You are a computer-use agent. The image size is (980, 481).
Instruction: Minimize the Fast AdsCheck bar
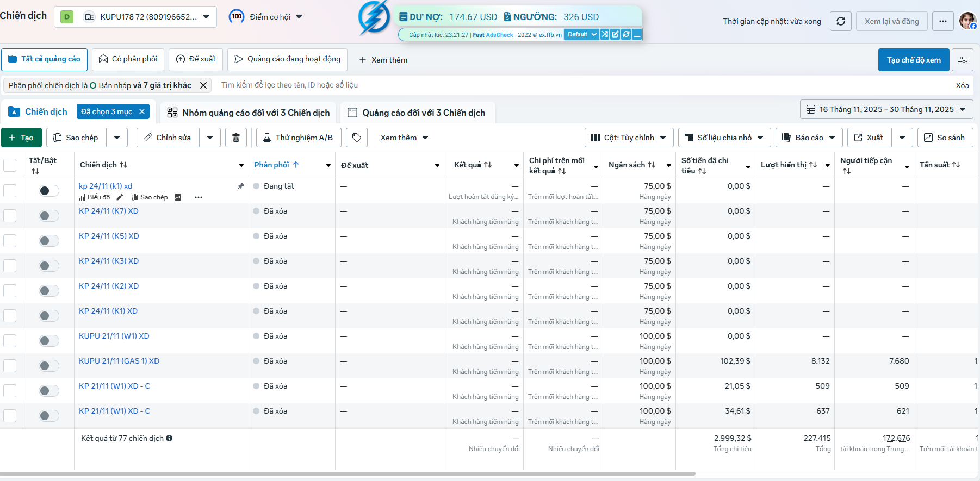pos(637,34)
